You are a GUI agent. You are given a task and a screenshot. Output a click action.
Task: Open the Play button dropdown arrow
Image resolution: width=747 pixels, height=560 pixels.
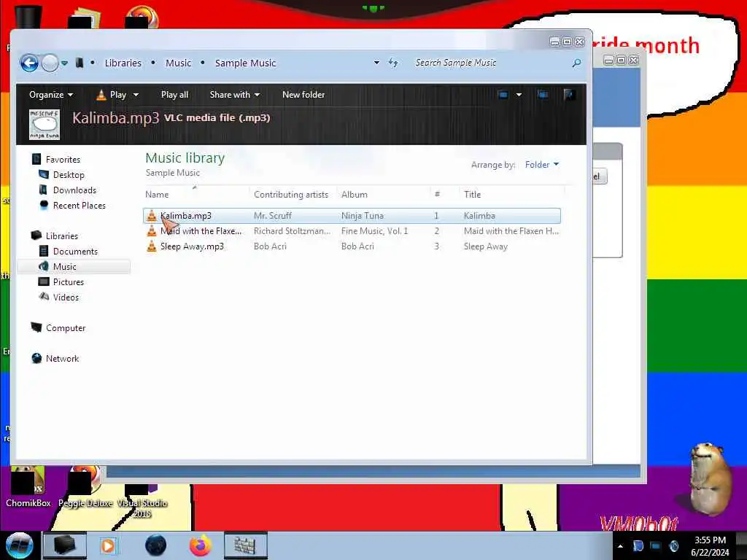(x=136, y=95)
